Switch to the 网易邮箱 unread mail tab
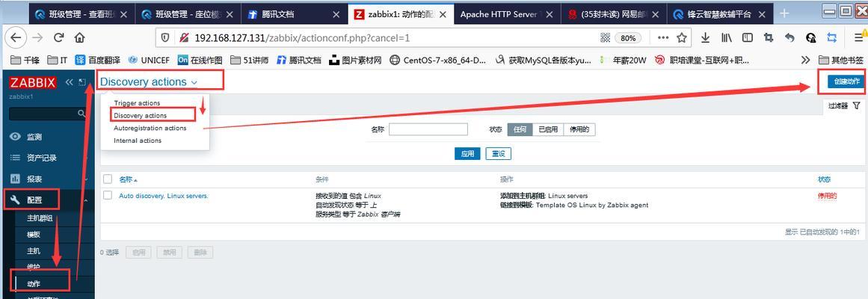Screen dimensions: 868x299 (613, 14)
